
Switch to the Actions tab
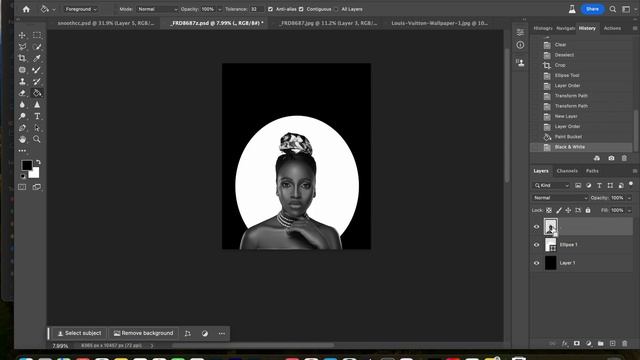[x=612, y=28]
